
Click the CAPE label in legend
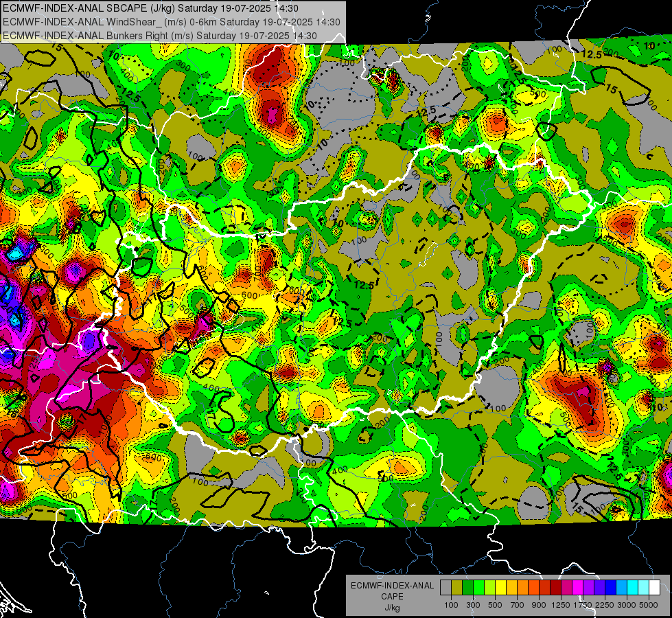coord(392,597)
